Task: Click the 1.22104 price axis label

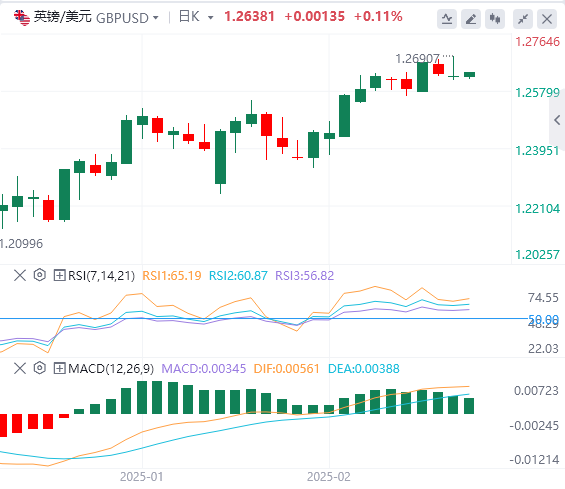Action: (537, 209)
